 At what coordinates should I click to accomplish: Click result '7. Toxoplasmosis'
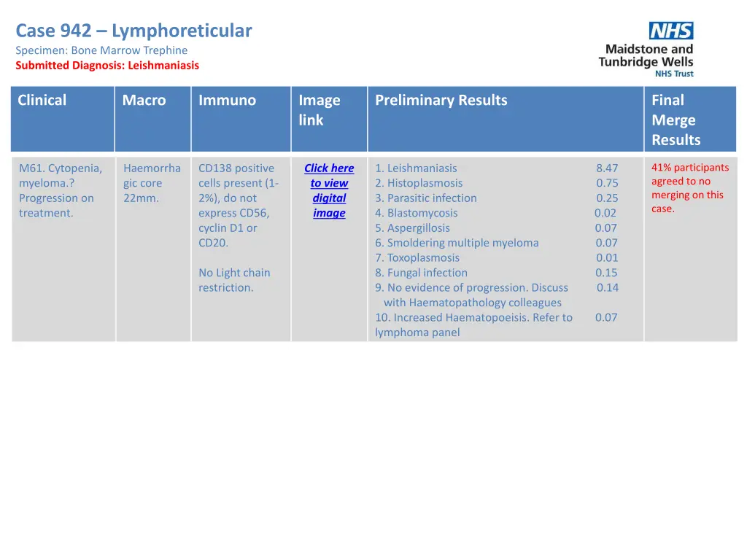417,257
